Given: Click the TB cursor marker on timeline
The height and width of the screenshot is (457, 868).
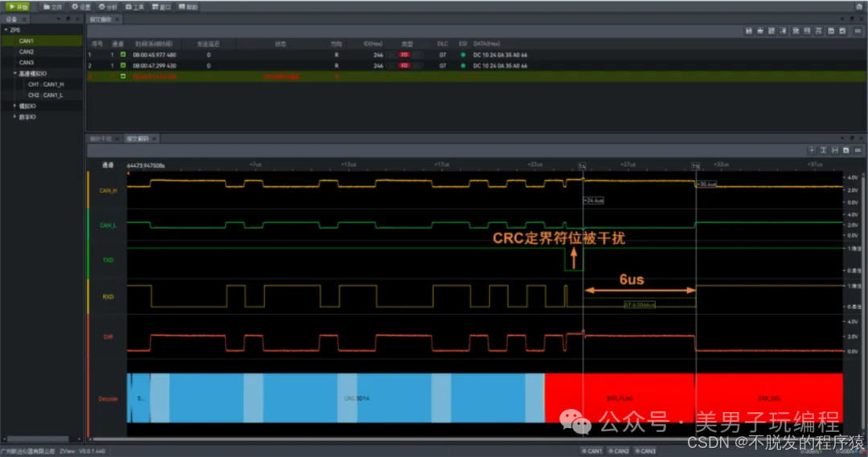Looking at the screenshot, I should tap(696, 166).
